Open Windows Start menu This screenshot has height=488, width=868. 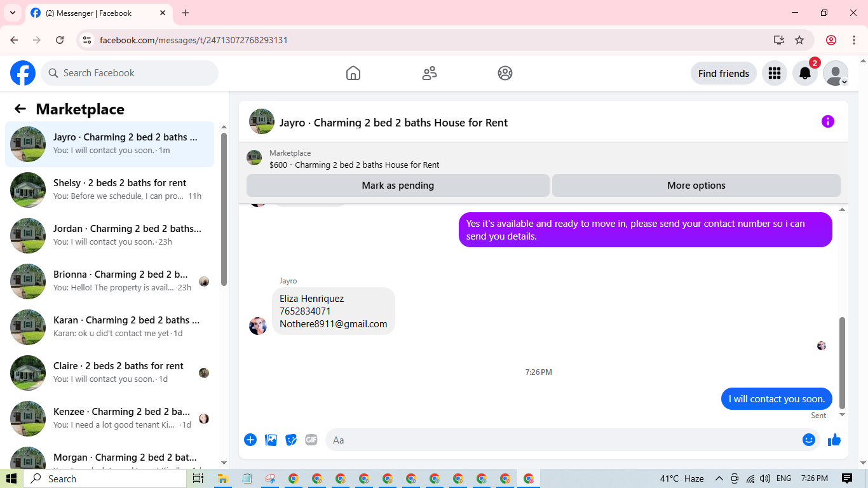click(x=11, y=478)
